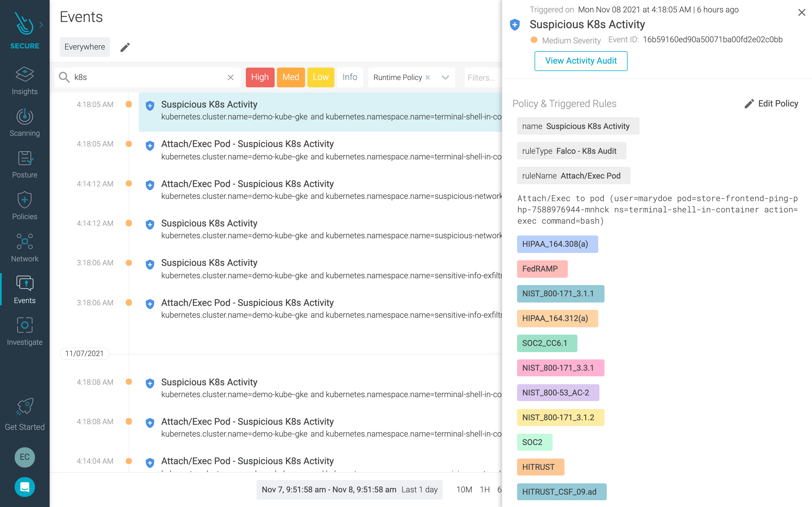Open the Posture section
Image resolution: width=812 pixels, height=507 pixels.
tap(25, 164)
